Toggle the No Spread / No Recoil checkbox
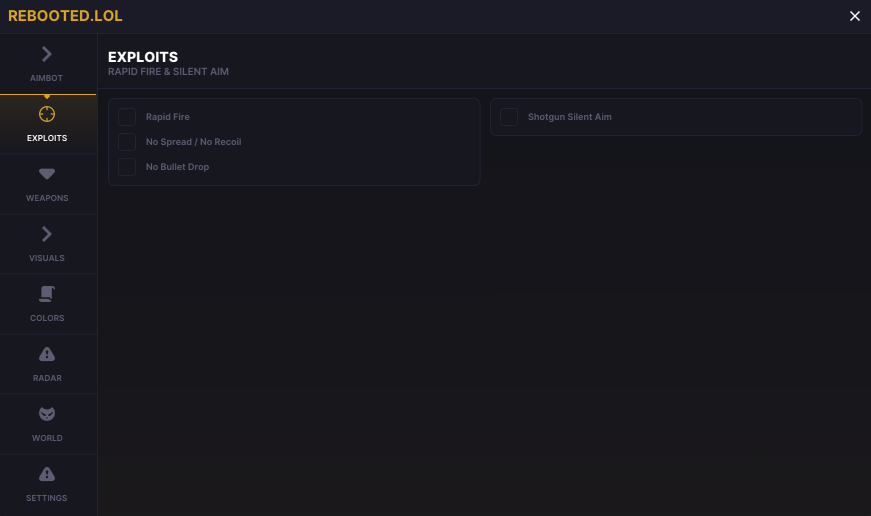871x516 pixels. coord(127,142)
